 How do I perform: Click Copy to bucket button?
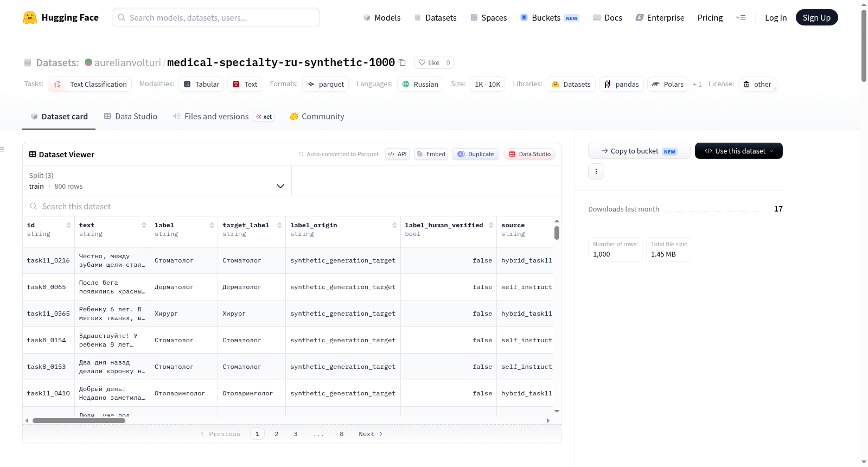(639, 151)
